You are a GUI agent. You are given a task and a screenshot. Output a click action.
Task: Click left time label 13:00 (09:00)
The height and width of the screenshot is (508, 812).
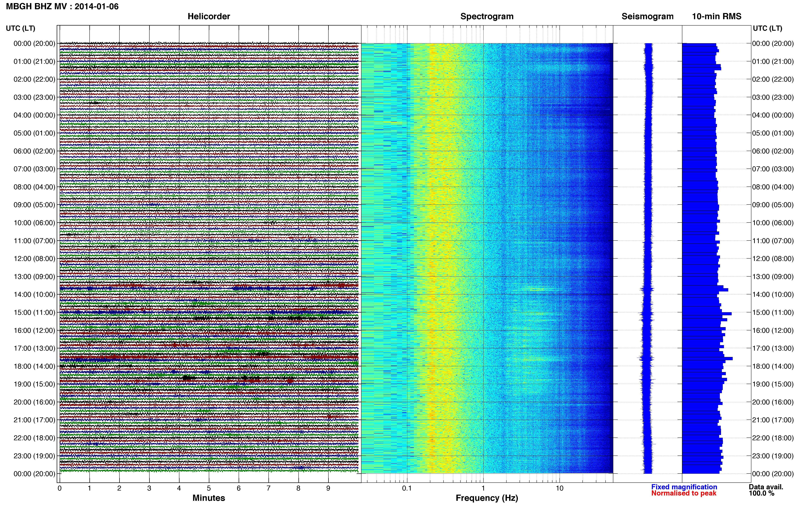coord(34,277)
